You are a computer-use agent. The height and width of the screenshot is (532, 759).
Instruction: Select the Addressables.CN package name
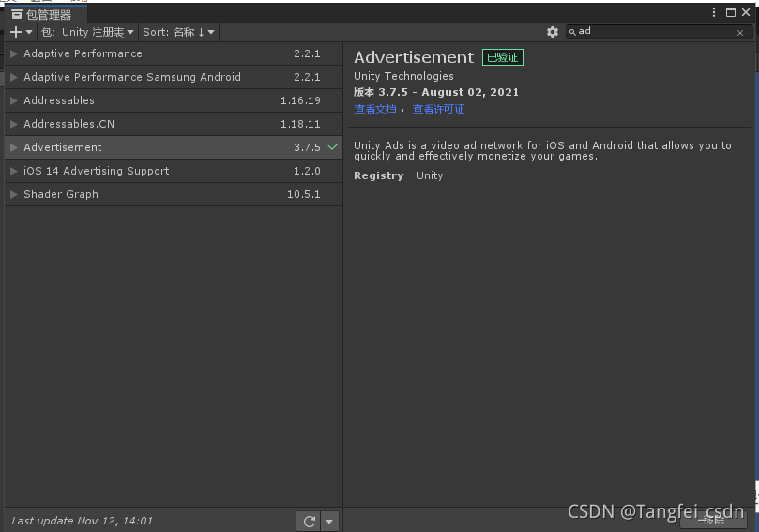pyautogui.click(x=68, y=124)
